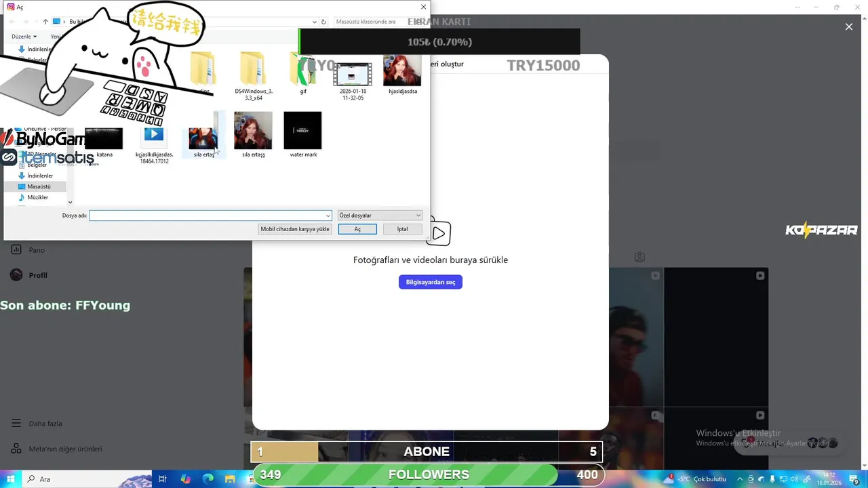Image resolution: width=868 pixels, height=488 pixels.
Task: Open the Düzenle menu in file dialog
Action: pyautogui.click(x=24, y=37)
